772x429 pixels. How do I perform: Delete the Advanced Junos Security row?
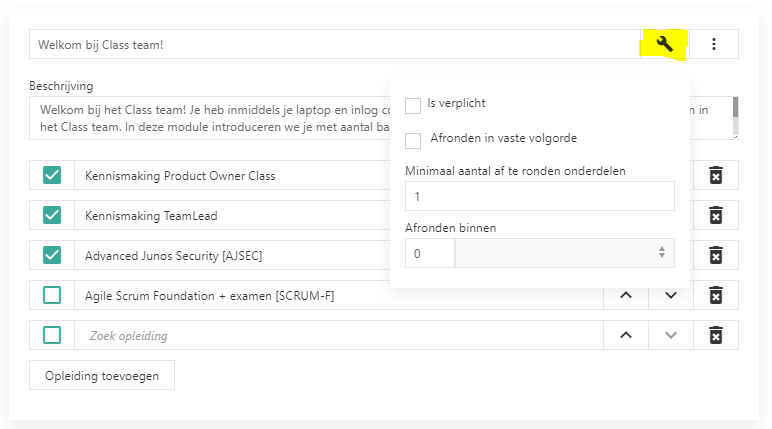(716, 255)
